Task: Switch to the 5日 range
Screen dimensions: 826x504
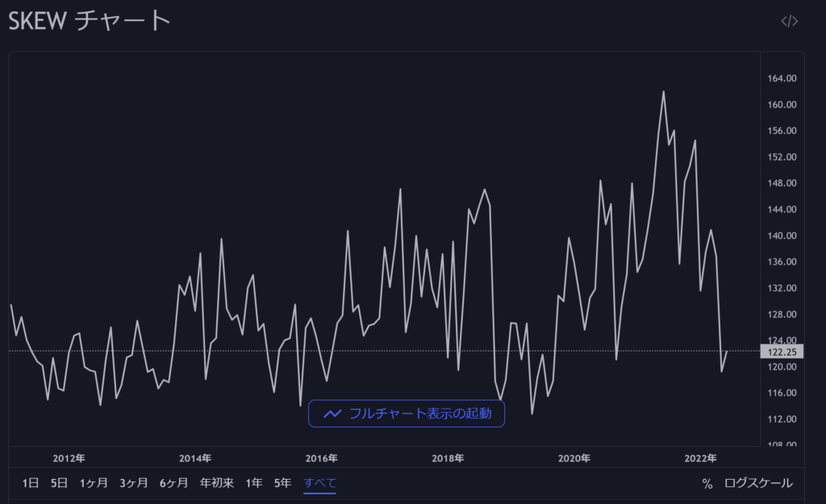Action: [x=60, y=483]
